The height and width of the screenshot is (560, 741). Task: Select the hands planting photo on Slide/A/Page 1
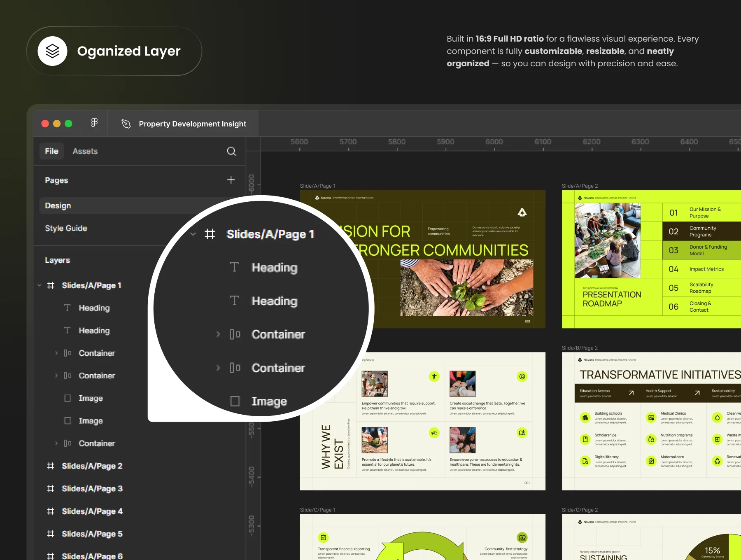(x=467, y=288)
